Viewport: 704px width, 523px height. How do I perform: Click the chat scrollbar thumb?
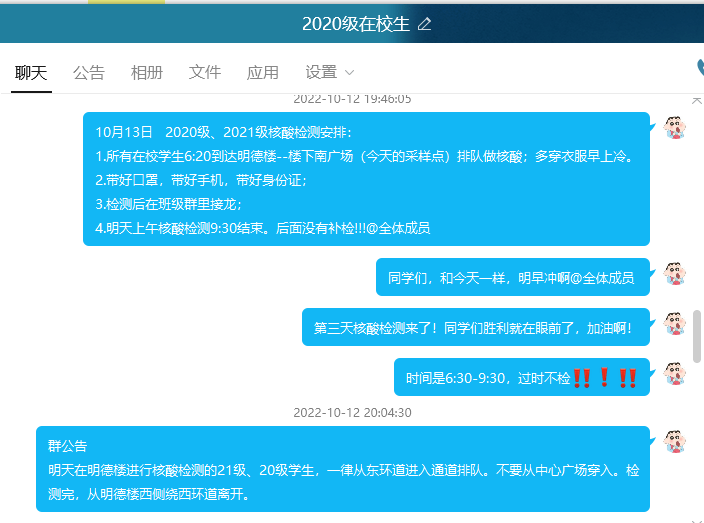pyautogui.click(x=697, y=336)
